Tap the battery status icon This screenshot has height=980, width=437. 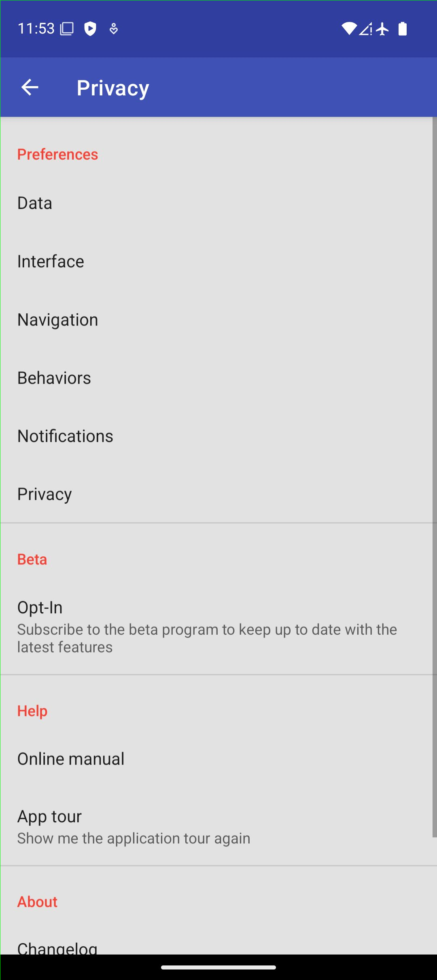click(x=402, y=29)
